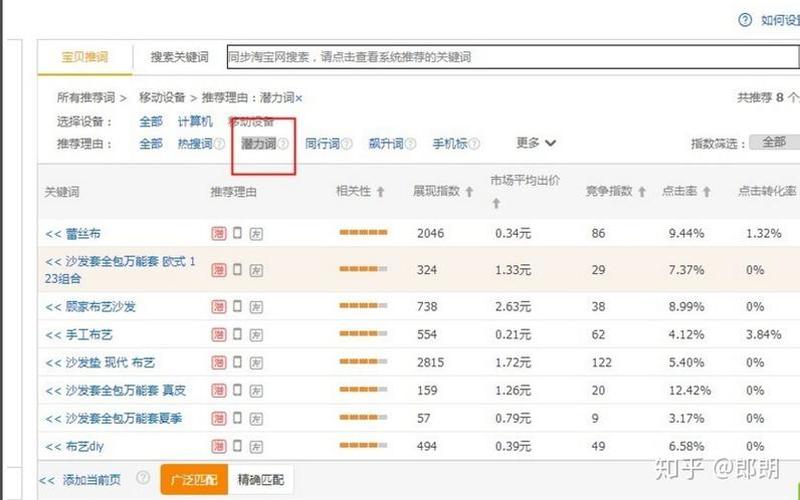Click the red 潜 icon in 手工布艺 row

219,334
